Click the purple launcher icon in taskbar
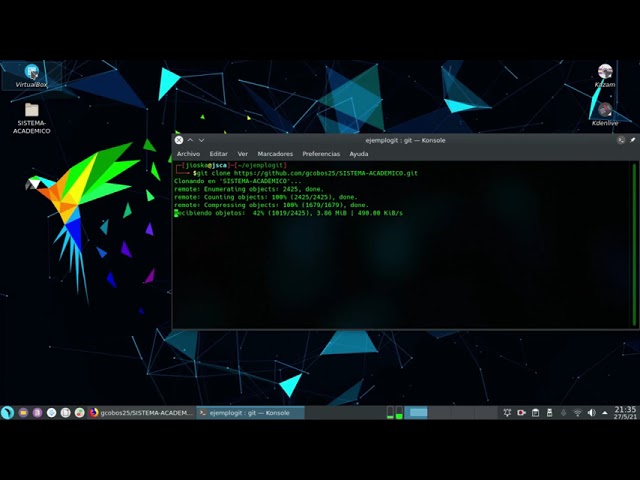The width and height of the screenshot is (640, 480). coord(37,413)
